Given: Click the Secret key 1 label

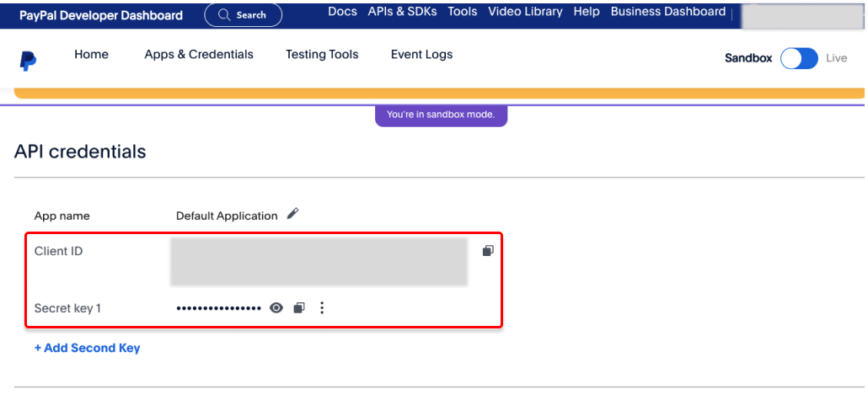Looking at the screenshot, I should tap(67, 308).
